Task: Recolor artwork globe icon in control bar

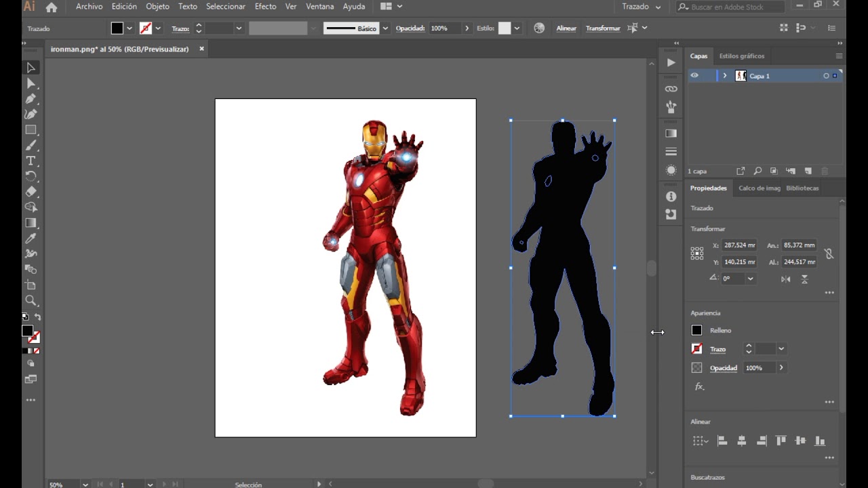Action: [x=539, y=28]
